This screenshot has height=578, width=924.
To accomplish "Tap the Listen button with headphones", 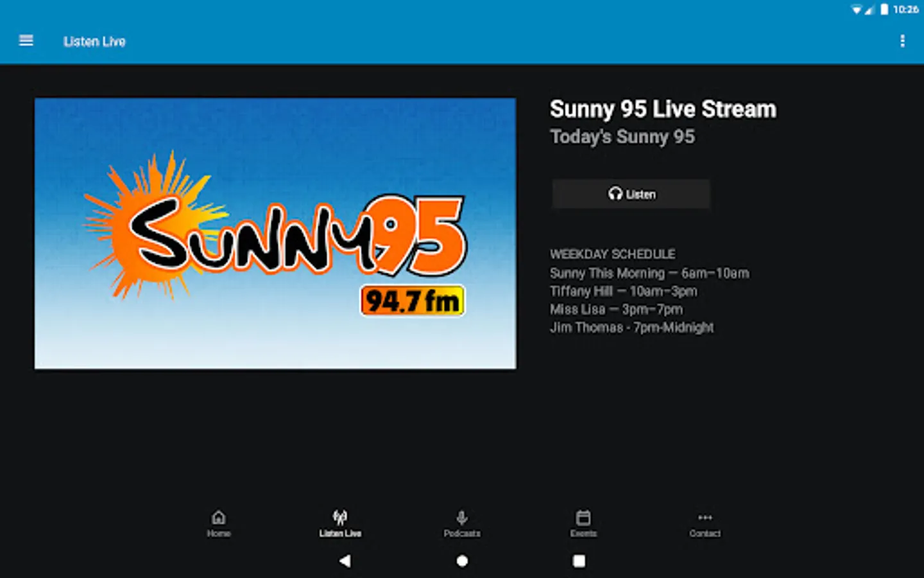I will (x=631, y=194).
